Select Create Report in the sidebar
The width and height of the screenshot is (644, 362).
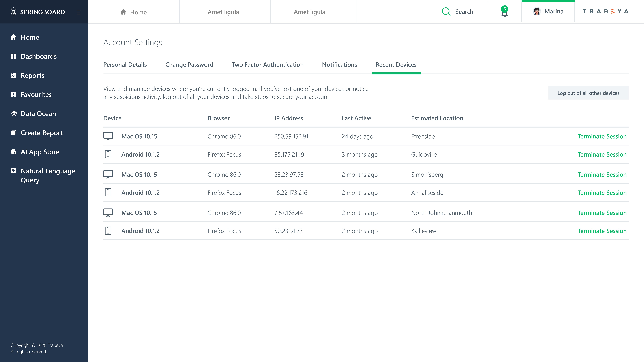click(x=42, y=133)
